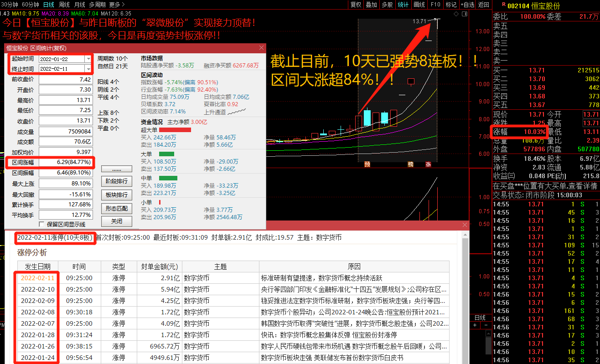Viewport: 600px width, 364px height.
Task: Expand the 更多 timeframe dropdown
Action: point(117,5)
